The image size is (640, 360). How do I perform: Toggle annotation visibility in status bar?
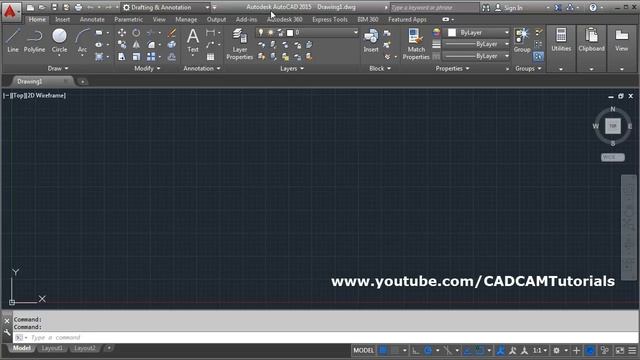[500, 350]
